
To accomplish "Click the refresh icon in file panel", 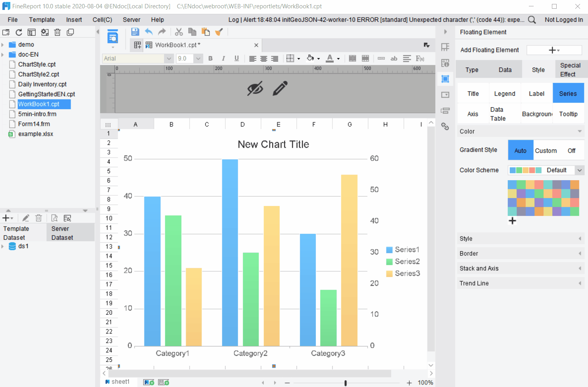I will (x=19, y=33).
